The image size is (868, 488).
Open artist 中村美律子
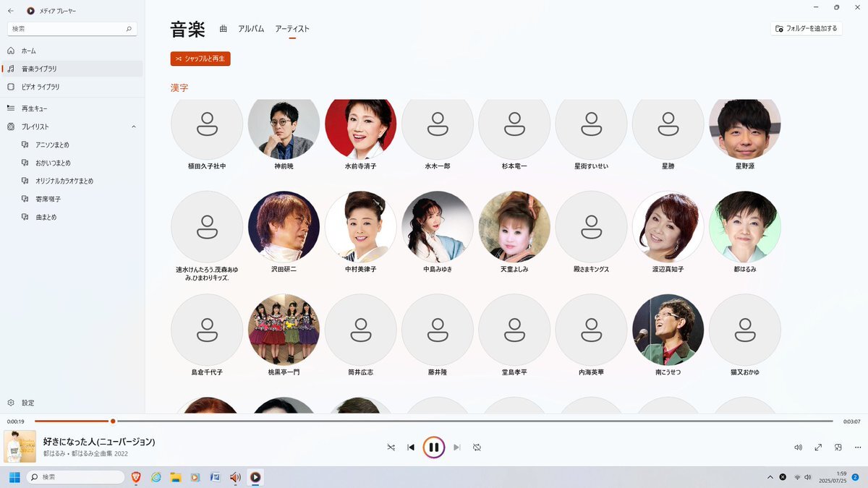pos(361,233)
